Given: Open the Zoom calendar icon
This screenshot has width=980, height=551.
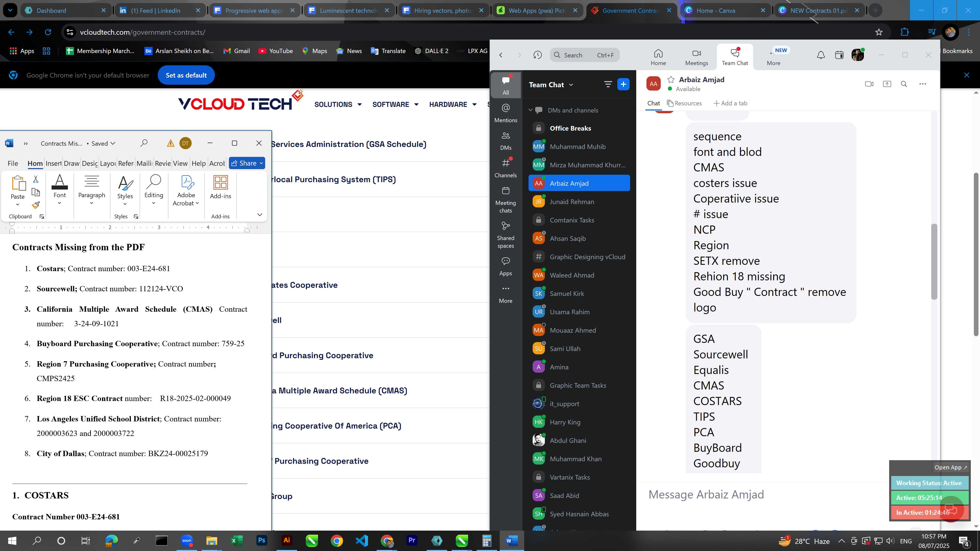Looking at the screenshot, I should 839,55.
